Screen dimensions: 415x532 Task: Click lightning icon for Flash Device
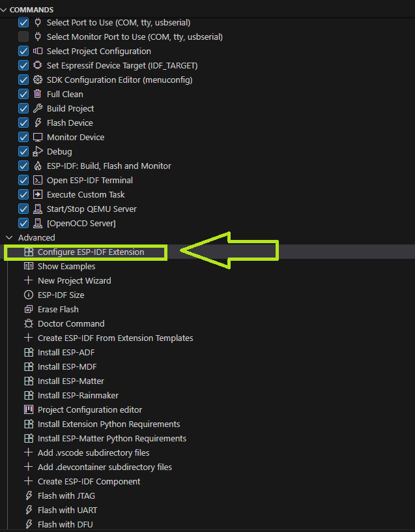(x=38, y=123)
